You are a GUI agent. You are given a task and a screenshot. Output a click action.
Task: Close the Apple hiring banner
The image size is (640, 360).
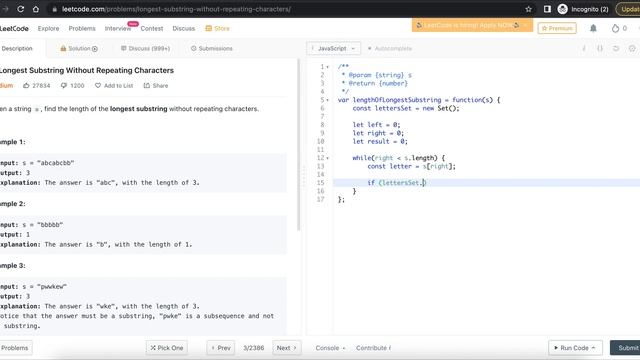525,25
